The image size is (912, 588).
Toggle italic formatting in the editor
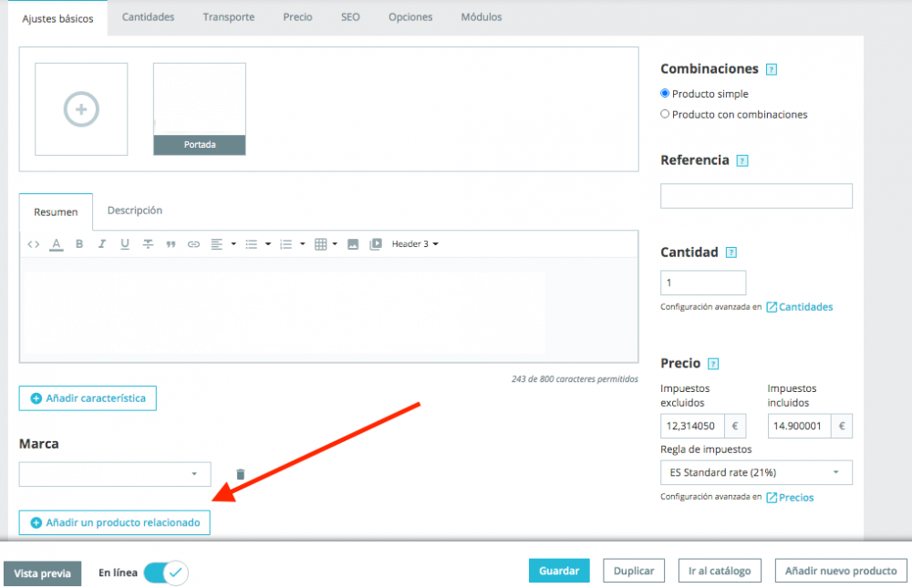click(102, 244)
